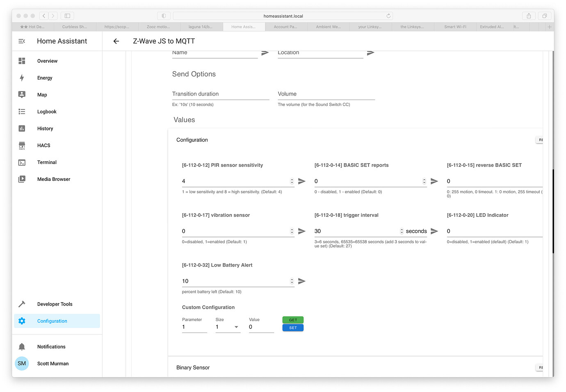Adjust the vibration sensor stepper
The width and height of the screenshot is (566, 392).
coord(292,231)
